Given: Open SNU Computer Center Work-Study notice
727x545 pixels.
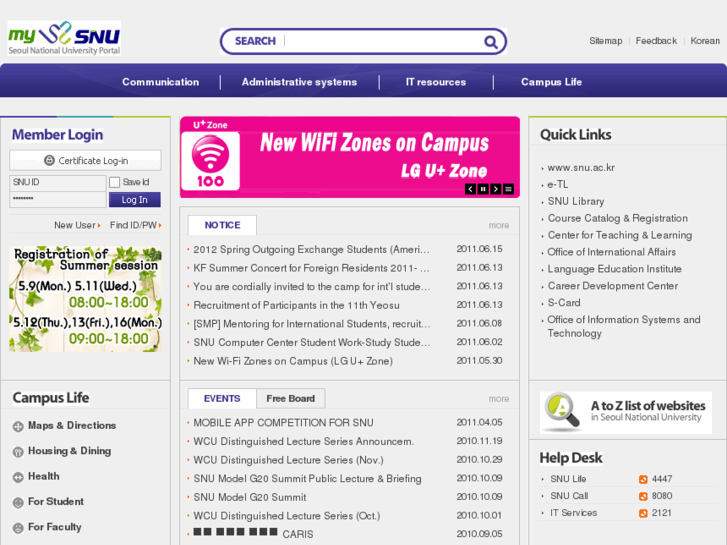Looking at the screenshot, I should coord(312,342).
